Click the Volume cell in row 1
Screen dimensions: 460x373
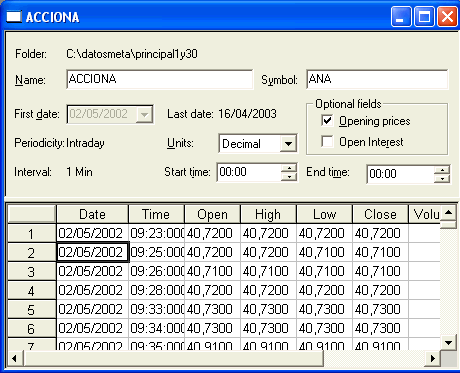pyautogui.click(x=424, y=233)
